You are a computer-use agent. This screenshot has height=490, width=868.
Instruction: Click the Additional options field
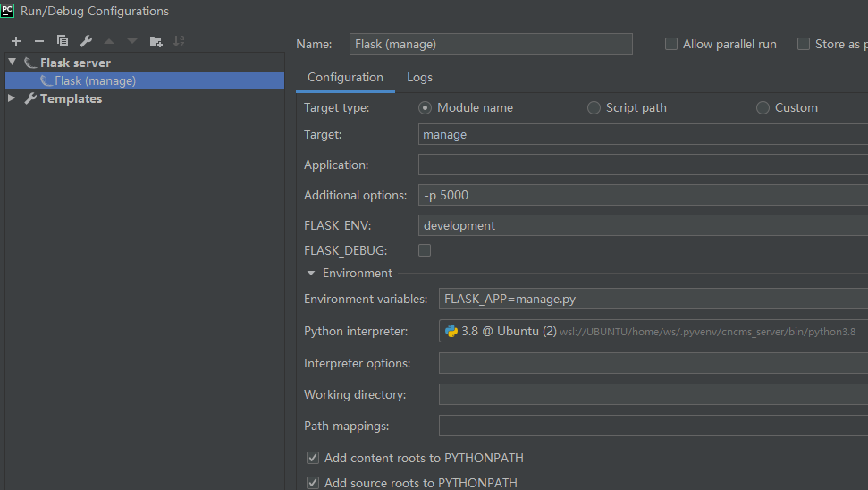pyautogui.click(x=644, y=196)
